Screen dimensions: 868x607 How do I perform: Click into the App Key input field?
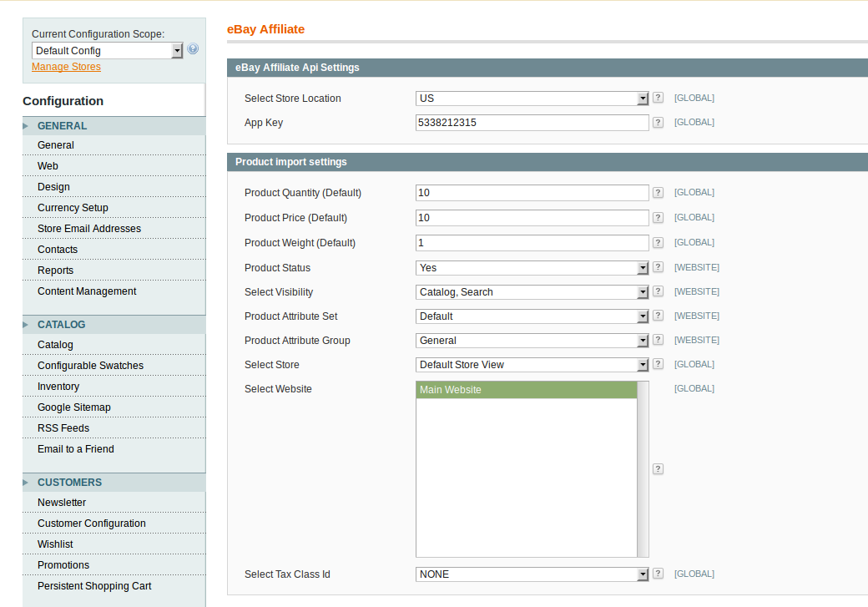pos(532,123)
